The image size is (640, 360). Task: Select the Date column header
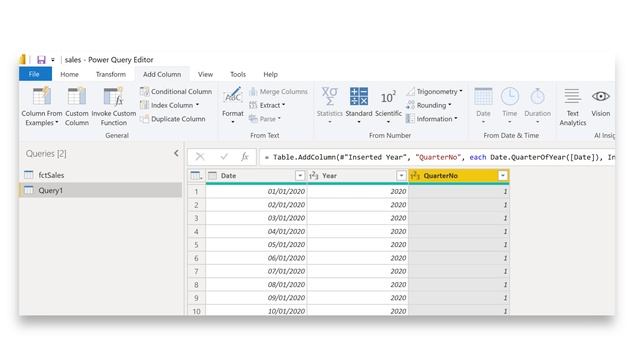(x=256, y=176)
